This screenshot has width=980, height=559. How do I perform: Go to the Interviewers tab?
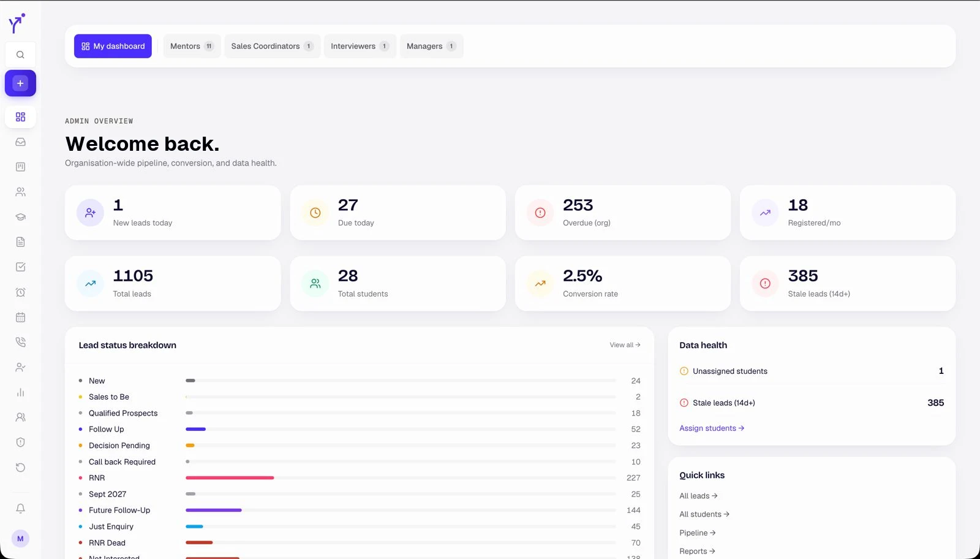pyautogui.click(x=360, y=46)
